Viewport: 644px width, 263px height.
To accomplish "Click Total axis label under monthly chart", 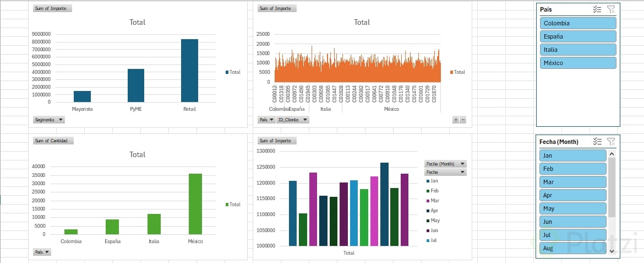I will [349, 253].
